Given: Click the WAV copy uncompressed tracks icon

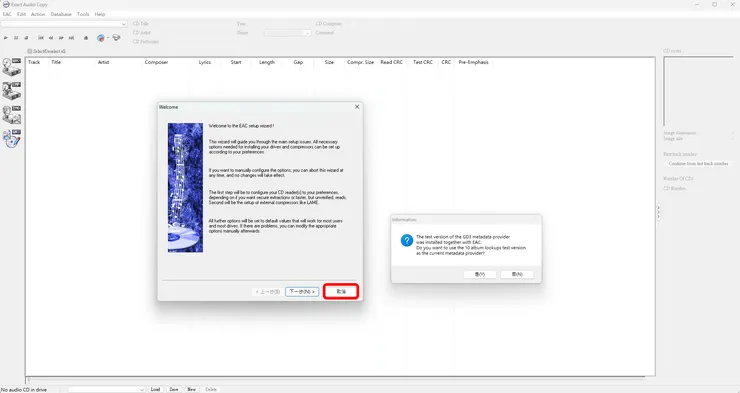Looking at the screenshot, I should pyautogui.click(x=12, y=67).
